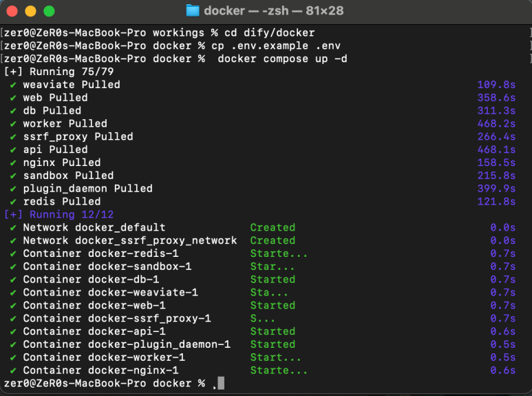532x396 pixels.
Task: Click the 'cd dify/docker' command text
Action: tap(269, 33)
